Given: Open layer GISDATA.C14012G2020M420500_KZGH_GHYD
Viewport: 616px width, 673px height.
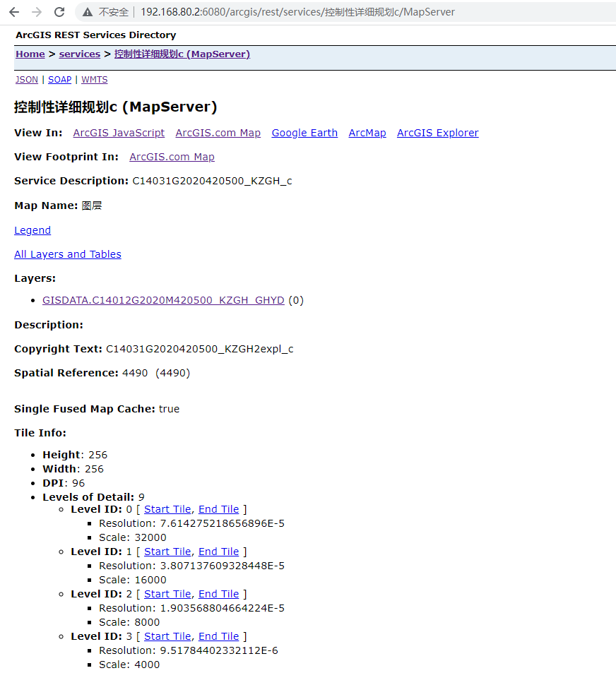Looking at the screenshot, I should click(x=163, y=300).
